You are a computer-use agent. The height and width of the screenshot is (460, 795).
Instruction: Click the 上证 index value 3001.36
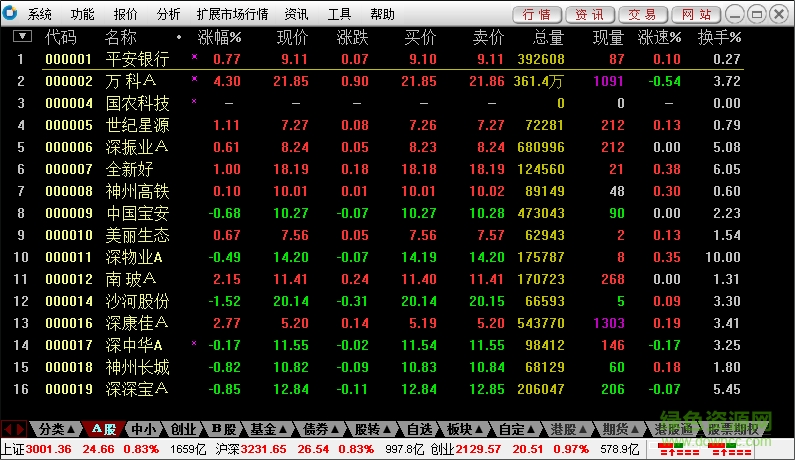click(48, 449)
